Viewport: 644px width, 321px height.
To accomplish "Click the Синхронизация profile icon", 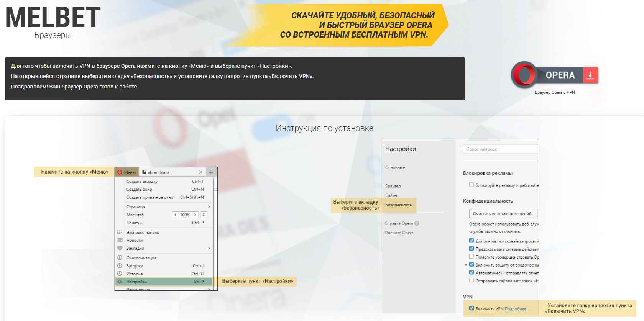I will click(120, 258).
